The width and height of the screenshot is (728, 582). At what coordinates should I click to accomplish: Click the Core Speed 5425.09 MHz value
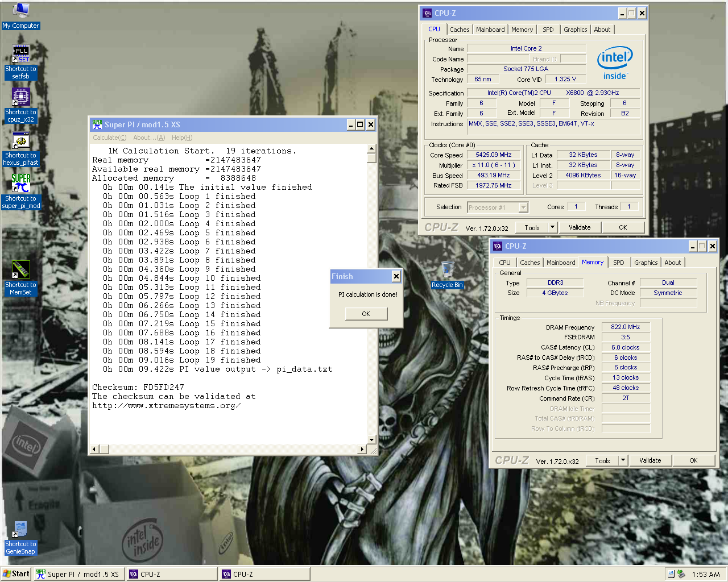(x=494, y=155)
